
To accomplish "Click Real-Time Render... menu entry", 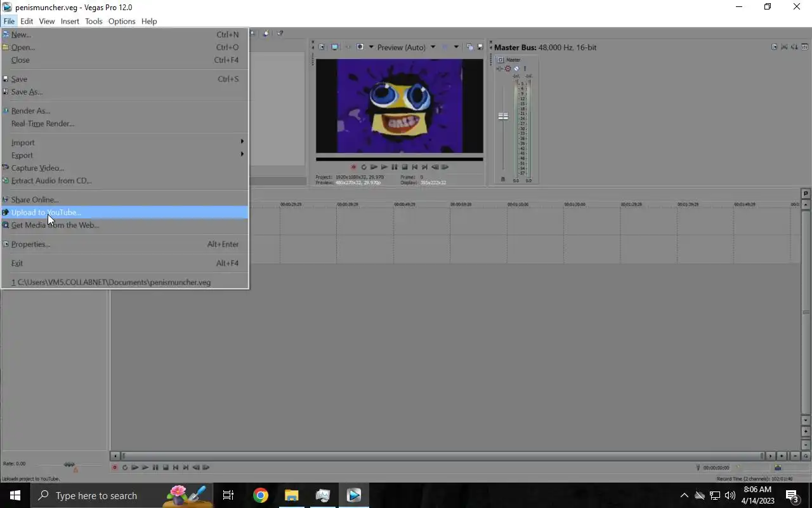I will coord(124,123).
